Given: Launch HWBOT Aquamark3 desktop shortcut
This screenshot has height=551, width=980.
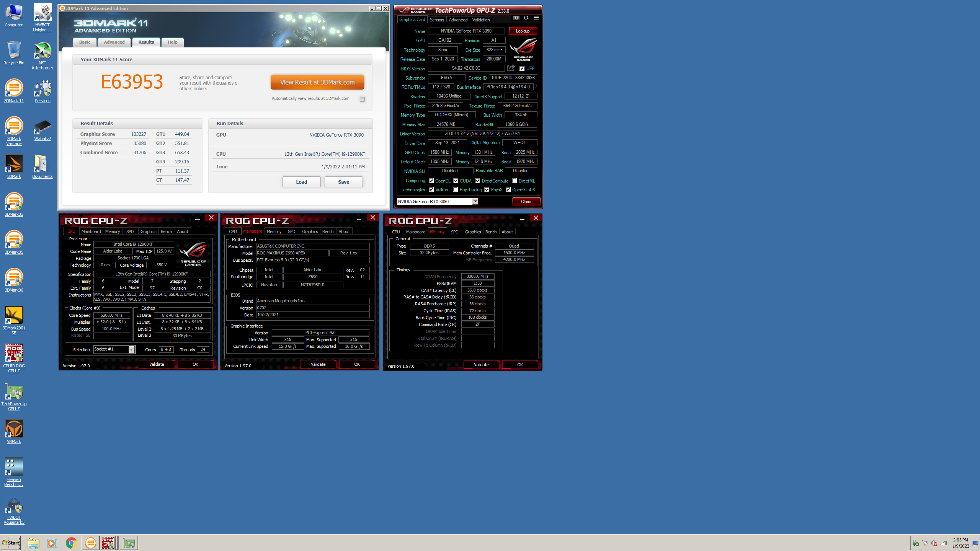Looking at the screenshot, I should [x=14, y=510].
